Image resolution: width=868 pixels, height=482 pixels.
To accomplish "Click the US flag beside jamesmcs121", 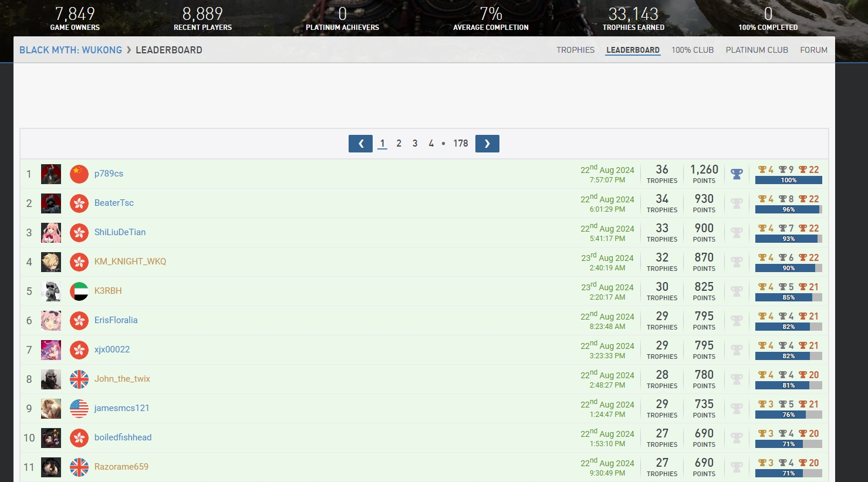I will tap(79, 409).
